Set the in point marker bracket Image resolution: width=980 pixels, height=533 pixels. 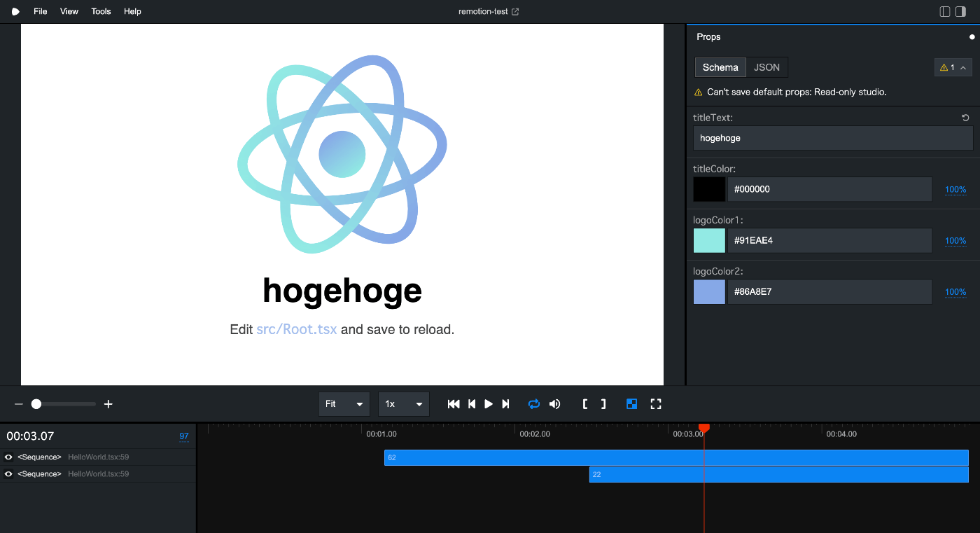(585, 404)
